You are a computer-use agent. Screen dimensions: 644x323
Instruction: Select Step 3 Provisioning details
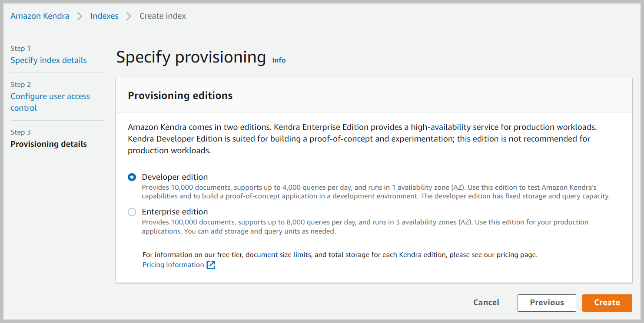coord(49,144)
